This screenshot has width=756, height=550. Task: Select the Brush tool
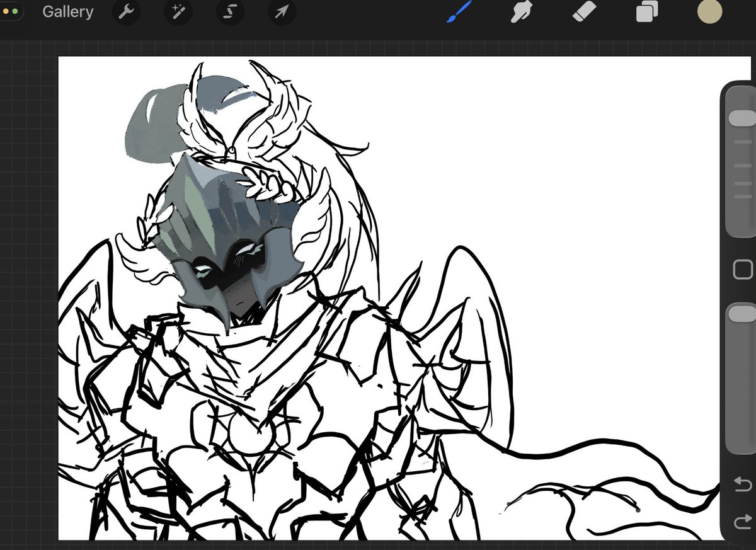coord(459,11)
